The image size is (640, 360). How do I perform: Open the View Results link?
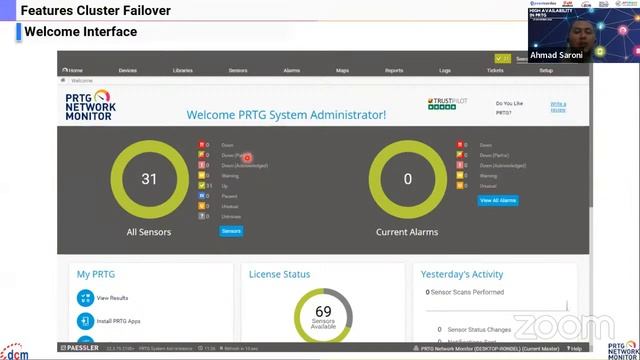point(112,298)
